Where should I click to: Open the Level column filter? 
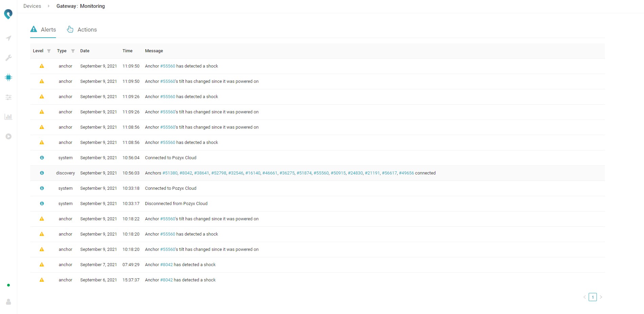click(49, 51)
